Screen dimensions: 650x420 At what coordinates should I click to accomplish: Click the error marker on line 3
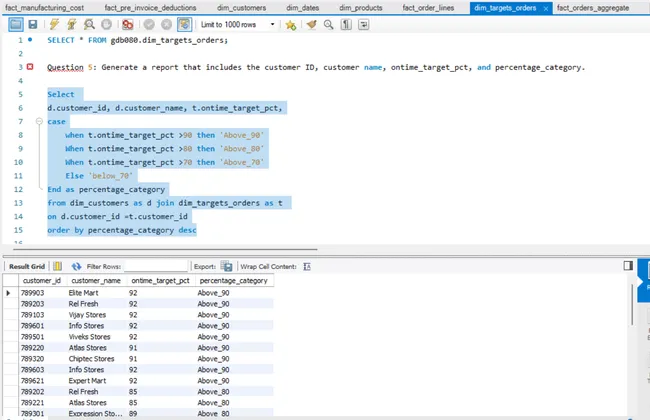[x=30, y=66]
